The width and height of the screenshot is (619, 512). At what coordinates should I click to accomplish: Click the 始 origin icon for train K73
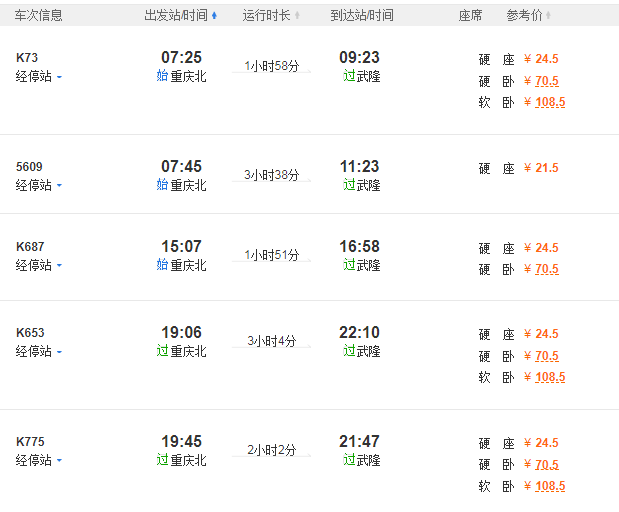click(x=162, y=76)
